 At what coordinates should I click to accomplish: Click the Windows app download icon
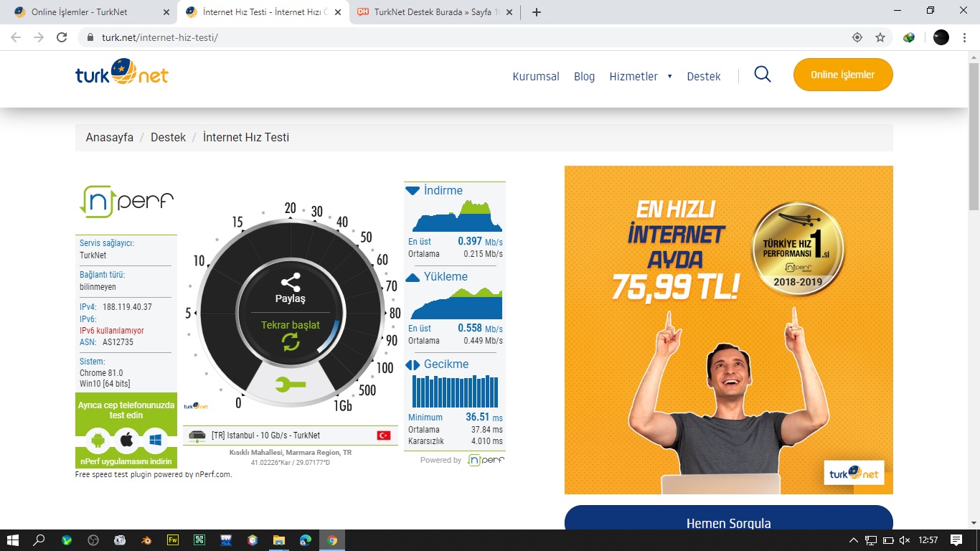[x=154, y=439]
